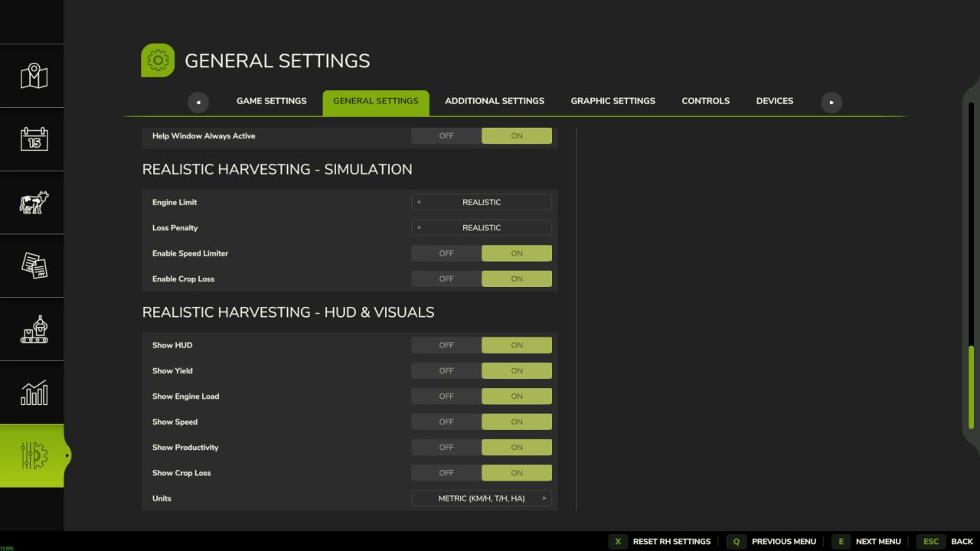Switch to the Graphic Settings tab

coord(612,100)
